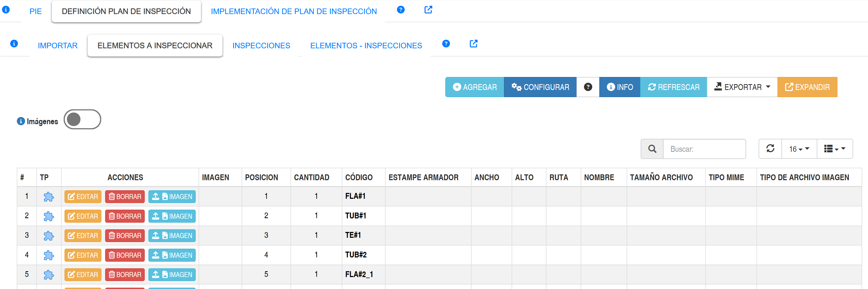Click the magnifying glass search icon
Screen dimensions: 868x289
click(x=652, y=149)
